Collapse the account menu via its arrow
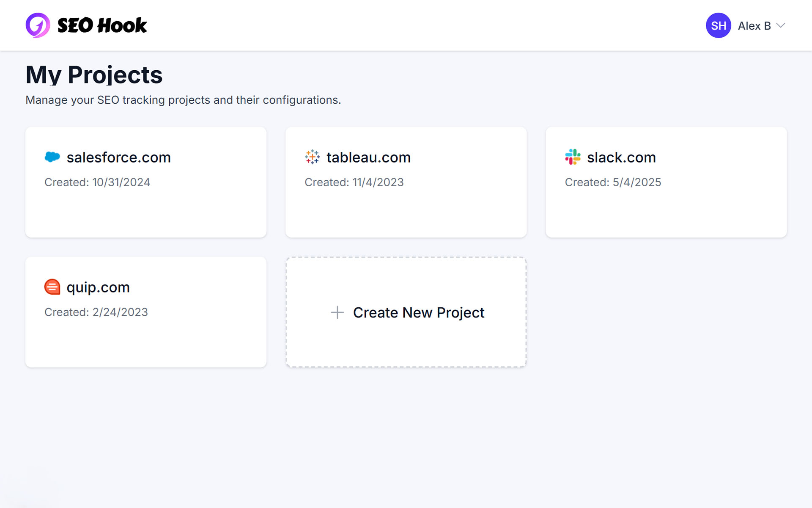Screen dimensions: 812x508 pyautogui.click(x=780, y=25)
